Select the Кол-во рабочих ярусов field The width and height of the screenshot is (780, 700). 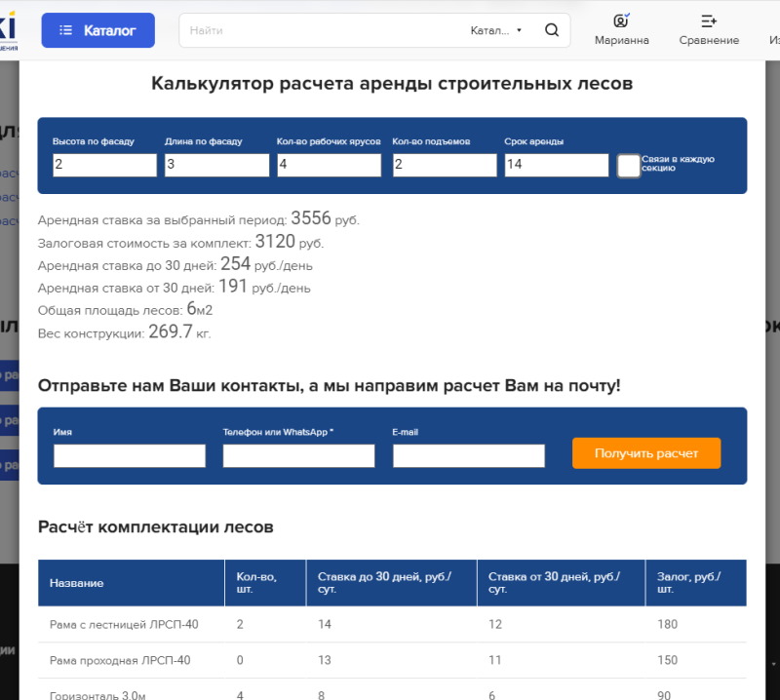point(329,165)
